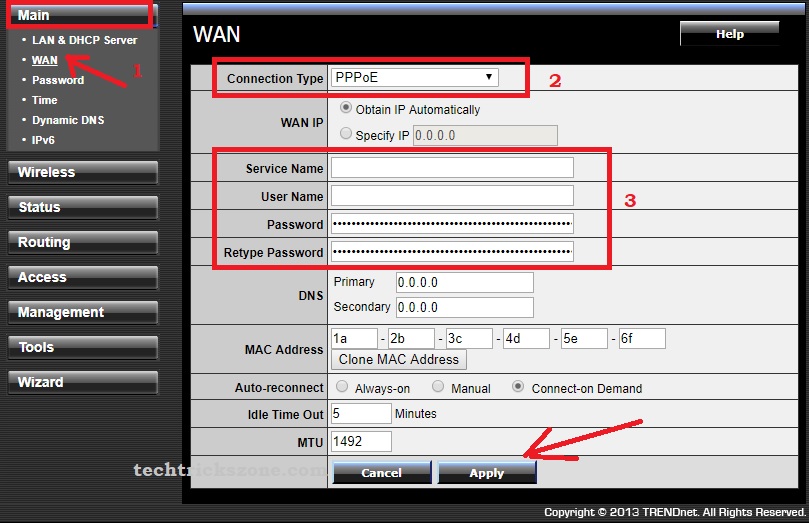Open the Routing sidebar section
This screenshot has width=809, height=523.
[82, 243]
